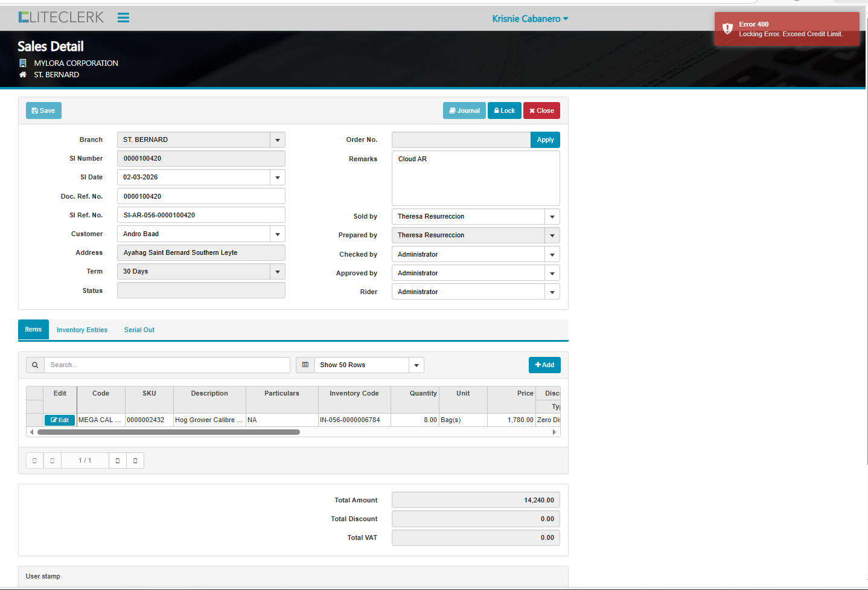Viewport: 868px width, 590px height.
Task: Open Krisnie Cabanero user menu
Action: pos(529,19)
